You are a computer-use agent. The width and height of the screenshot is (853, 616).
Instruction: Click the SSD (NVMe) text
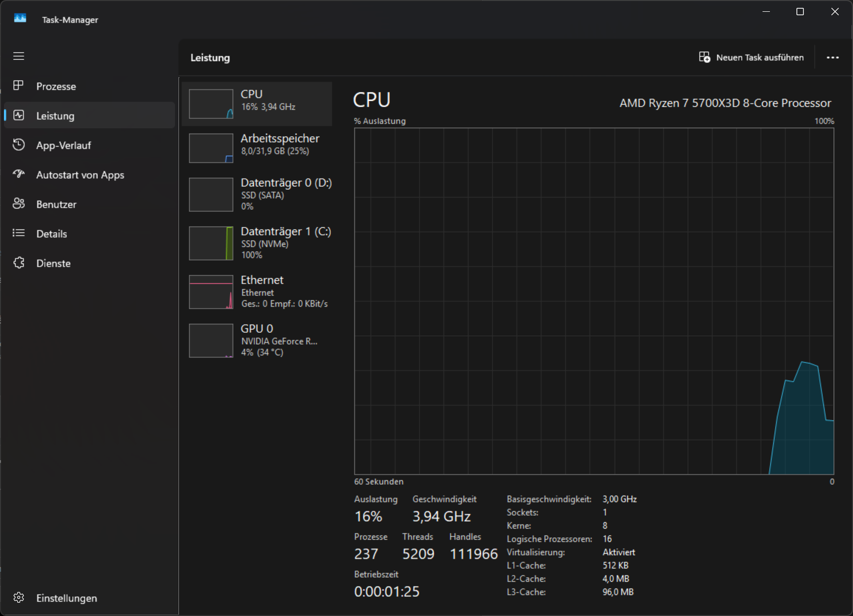[x=265, y=244]
